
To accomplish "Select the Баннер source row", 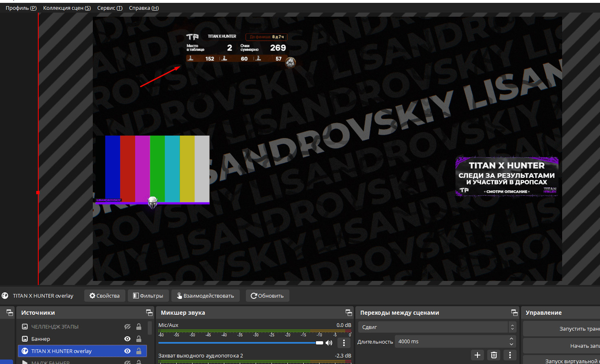I will coord(82,339).
